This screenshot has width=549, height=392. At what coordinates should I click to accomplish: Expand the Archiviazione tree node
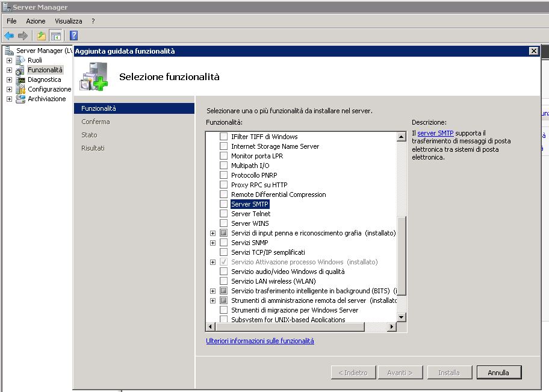pos(10,99)
